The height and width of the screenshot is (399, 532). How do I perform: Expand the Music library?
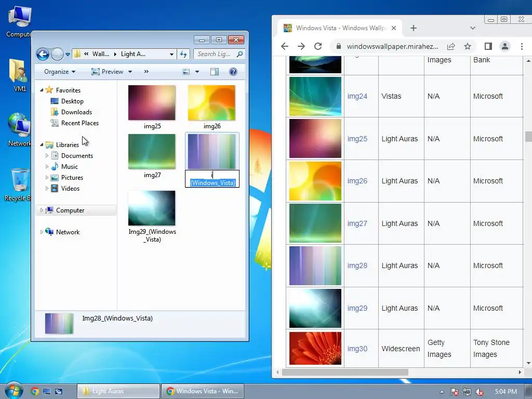coord(47,166)
